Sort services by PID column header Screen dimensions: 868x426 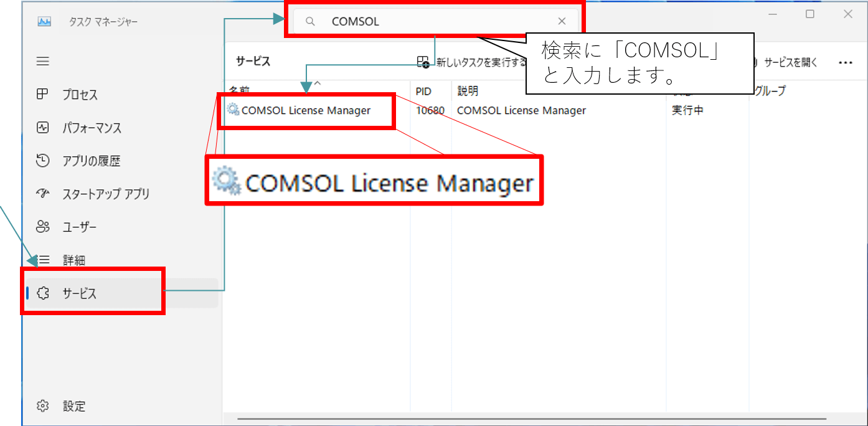423,91
